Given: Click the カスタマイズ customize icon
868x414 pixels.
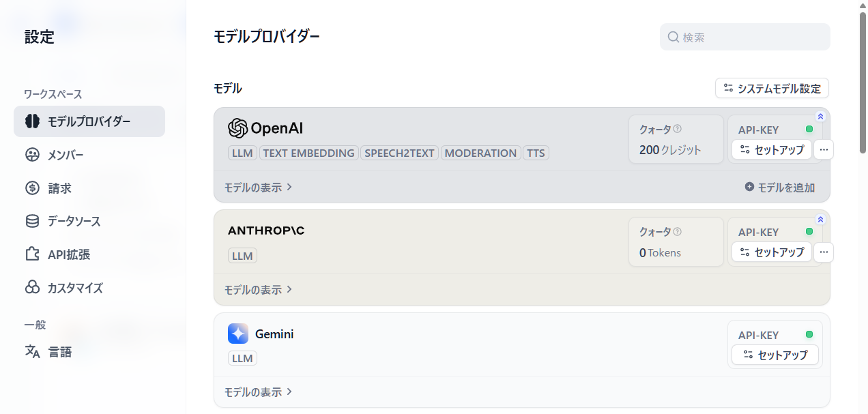Looking at the screenshot, I should point(33,288).
